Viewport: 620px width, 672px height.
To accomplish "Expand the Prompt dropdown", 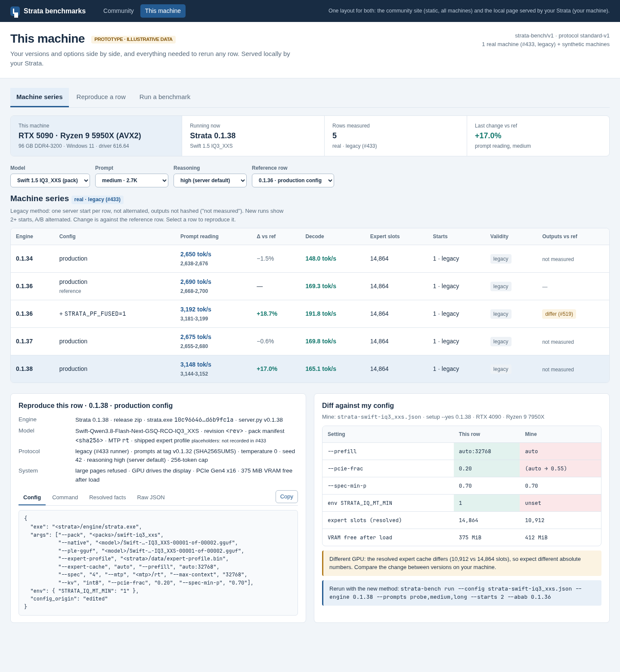I will click(132, 180).
